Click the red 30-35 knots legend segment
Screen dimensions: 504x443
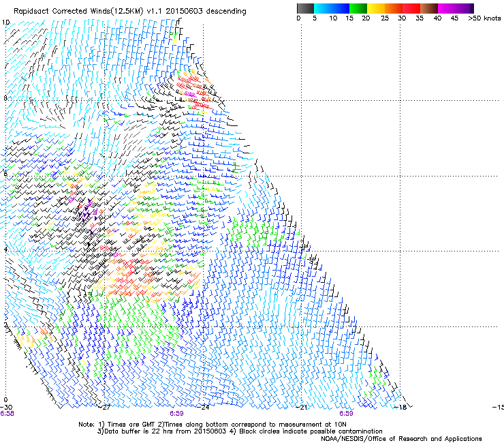pyautogui.click(x=411, y=8)
